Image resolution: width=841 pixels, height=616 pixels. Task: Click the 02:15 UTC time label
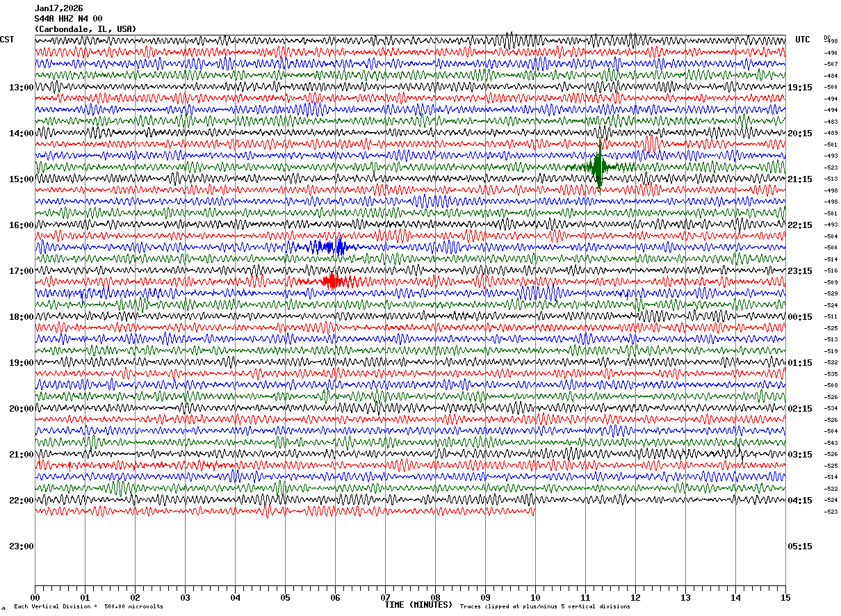800,409
